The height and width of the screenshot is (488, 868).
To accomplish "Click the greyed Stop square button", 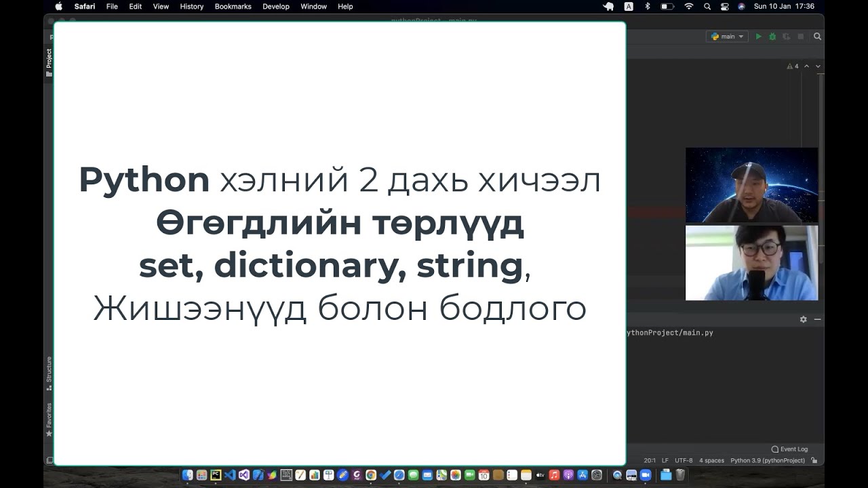I will click(801, 37).
